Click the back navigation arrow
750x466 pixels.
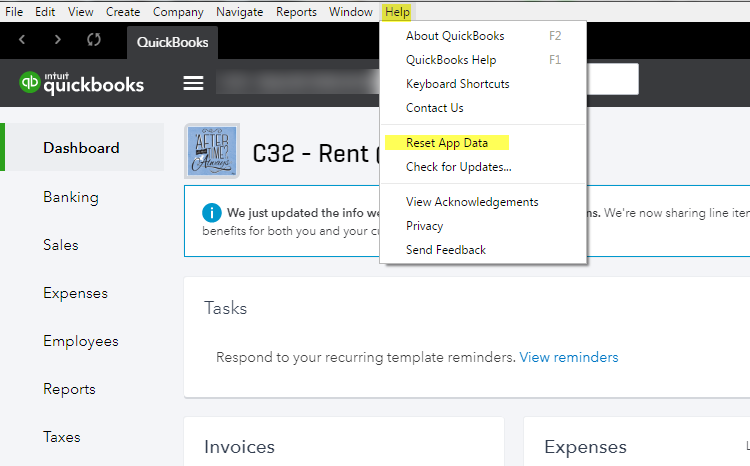coord(23,39)
